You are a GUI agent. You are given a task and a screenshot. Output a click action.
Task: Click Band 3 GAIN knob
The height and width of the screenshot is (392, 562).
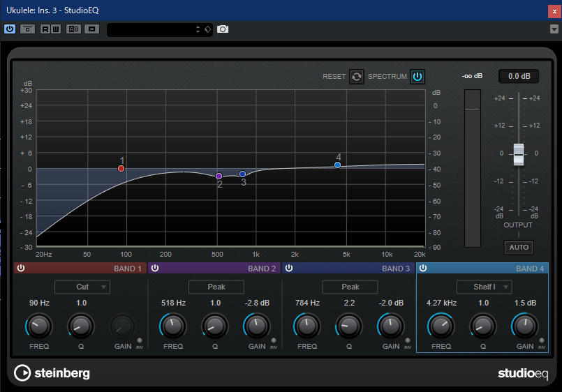(x=391, y=326)
